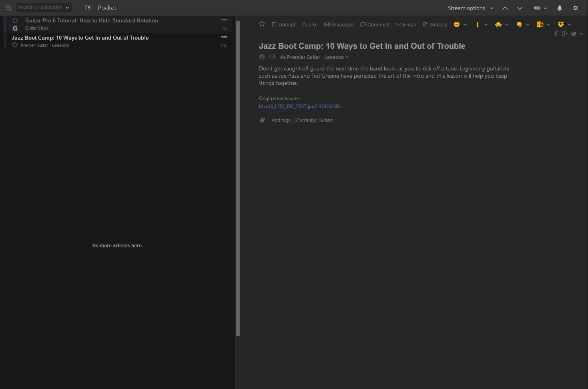Open the Stream options menu
This screenshot has width=588, height=389.
(470, 8)
